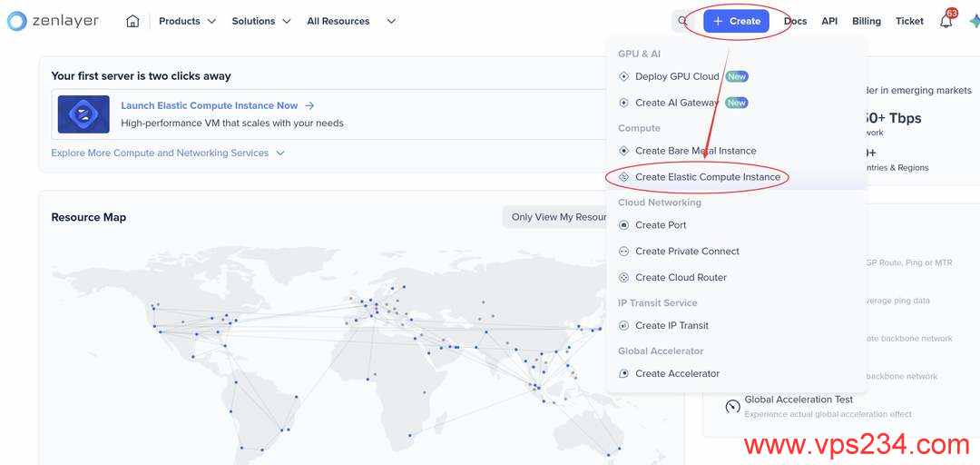
Task: Click the Deploy GPU Cloud icon
Action: [x=623, y=77]
